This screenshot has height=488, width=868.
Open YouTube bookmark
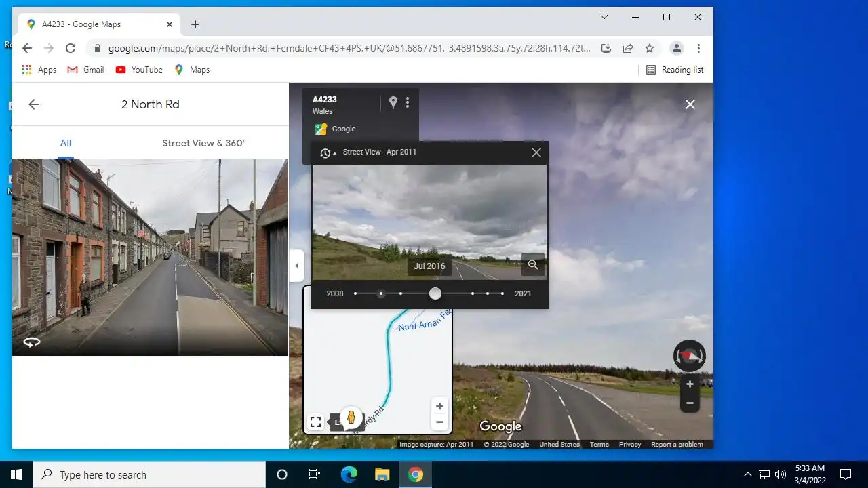click(x=139, y=70)
